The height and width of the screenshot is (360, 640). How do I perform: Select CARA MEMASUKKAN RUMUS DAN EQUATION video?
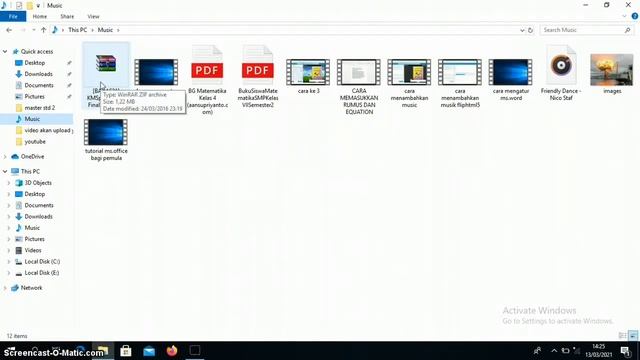tap(359, 72)
